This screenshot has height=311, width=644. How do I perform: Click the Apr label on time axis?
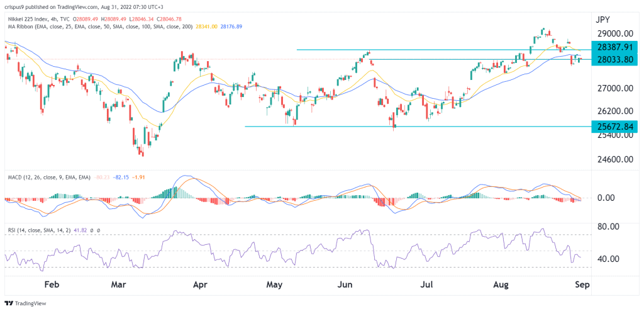pos(199,285)
